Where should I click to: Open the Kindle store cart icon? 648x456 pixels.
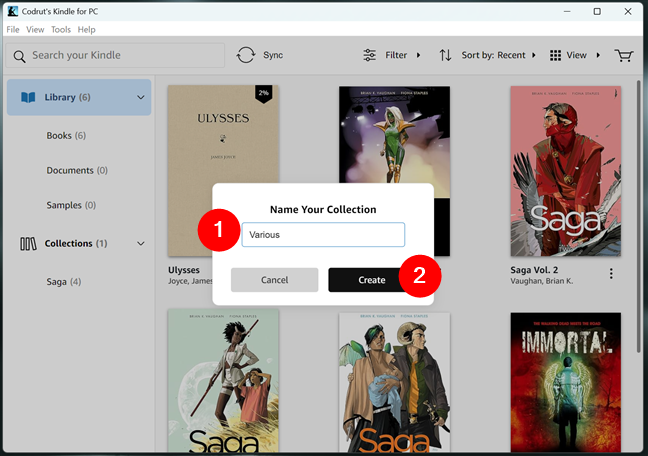coord(624,55)
